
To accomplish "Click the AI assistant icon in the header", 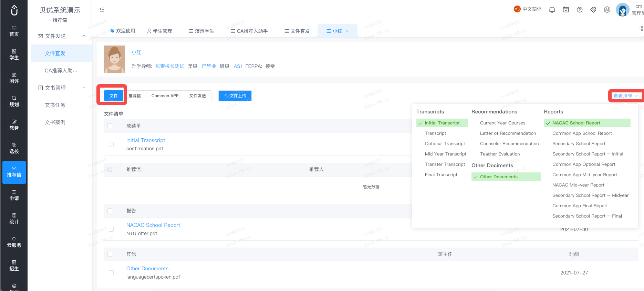I will (607, 10).
